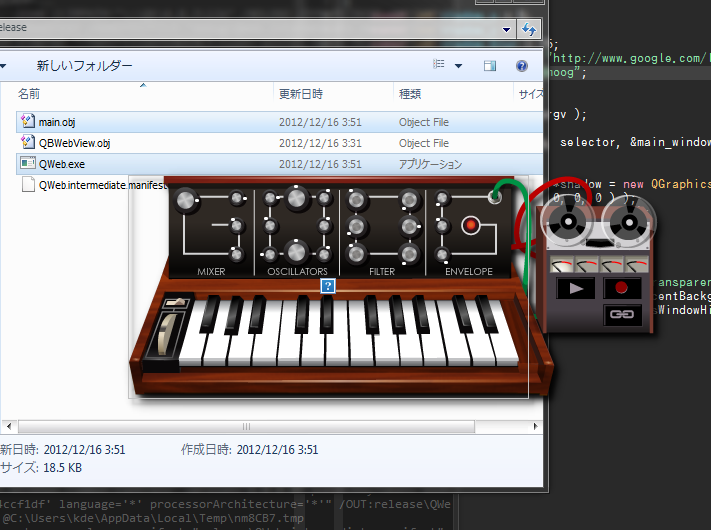
Task: Select the QWeb.intermediate.manifest file name
Action: pyautogui.click(x=103, y=185)
